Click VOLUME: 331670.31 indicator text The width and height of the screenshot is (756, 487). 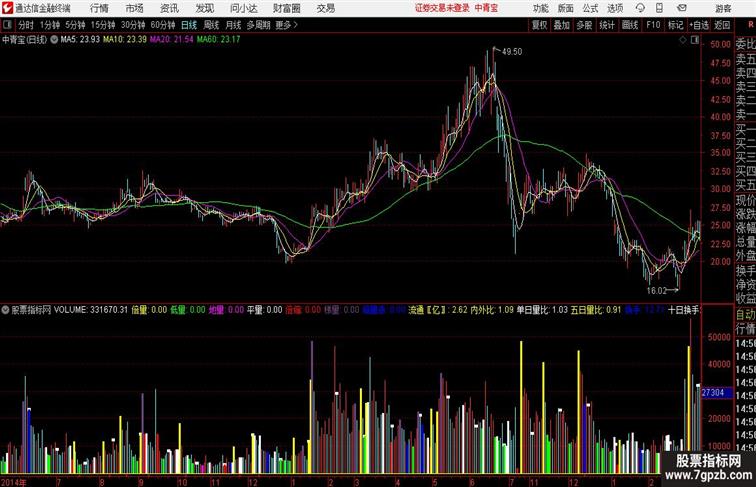point(91,310)
